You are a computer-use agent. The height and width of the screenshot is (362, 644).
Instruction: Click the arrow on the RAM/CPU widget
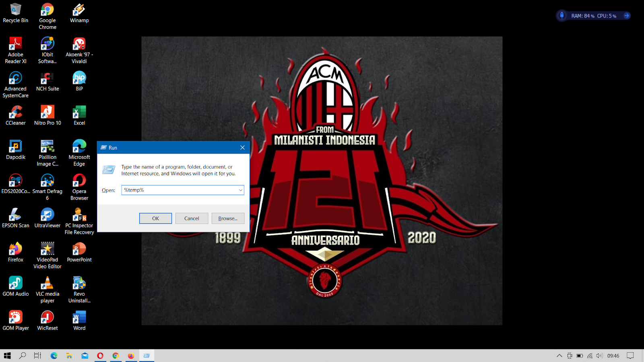point(626,16)
